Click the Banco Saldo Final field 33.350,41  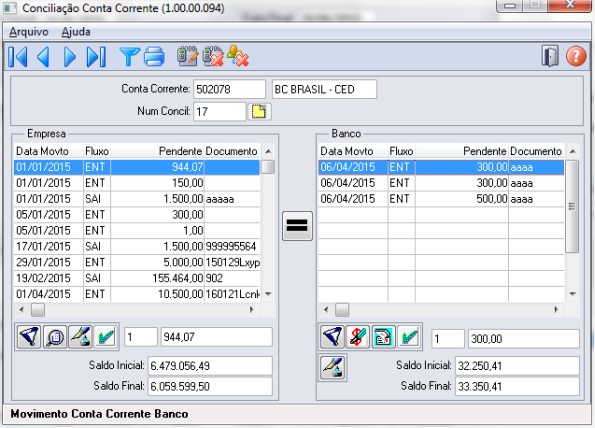517,386
